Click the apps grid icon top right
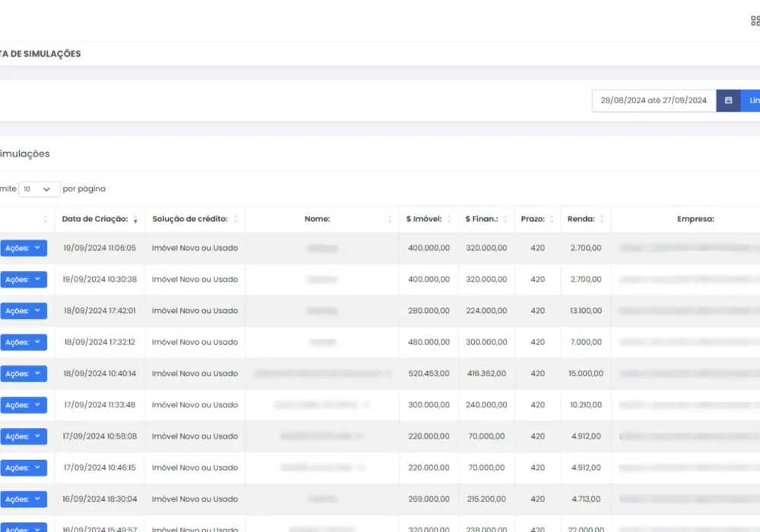760x532 pixels. point(754,21)
